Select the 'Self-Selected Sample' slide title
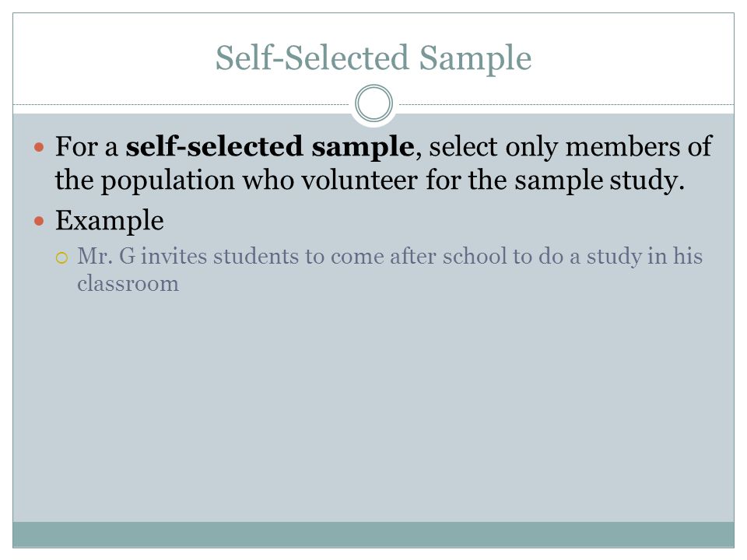The height and width of the screenshot is (560, 747). tap(373, 58)
